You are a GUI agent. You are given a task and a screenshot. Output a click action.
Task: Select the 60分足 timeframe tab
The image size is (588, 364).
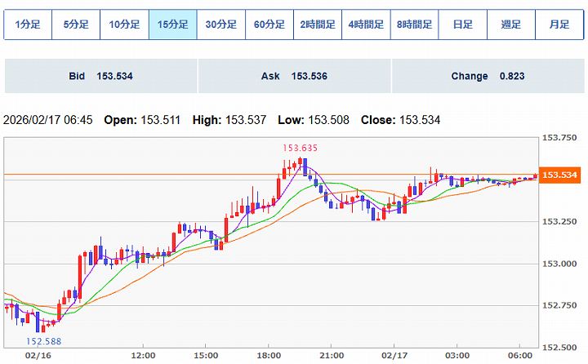pos(269,24)
